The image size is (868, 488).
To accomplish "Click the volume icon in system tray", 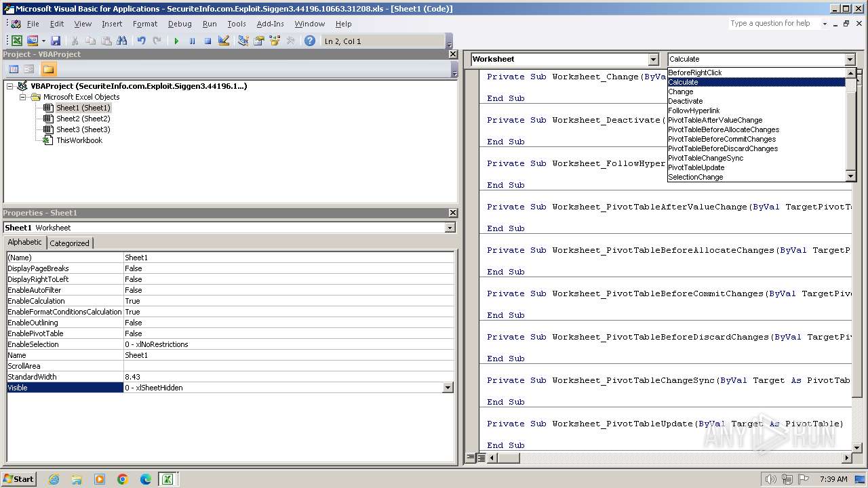I will pos(770,479).
